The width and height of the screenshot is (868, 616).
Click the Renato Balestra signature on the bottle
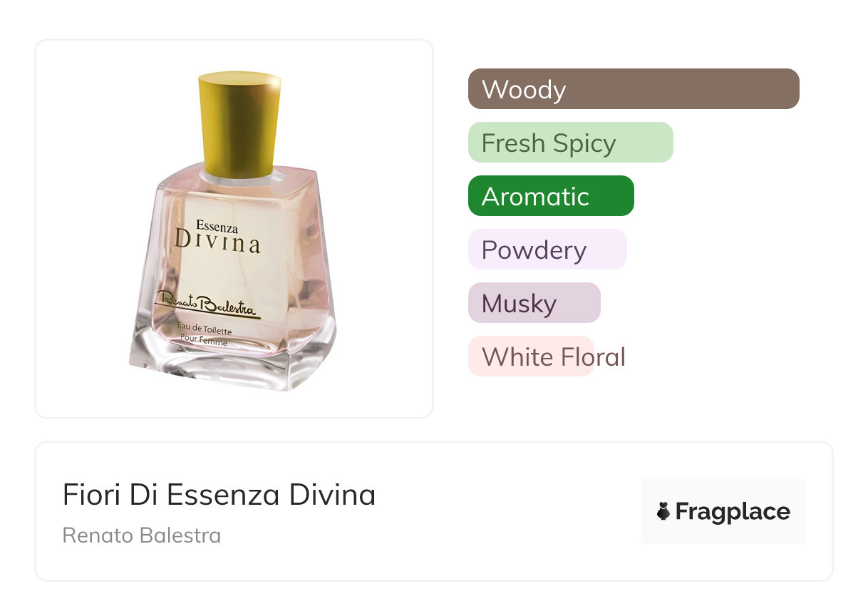208,304
